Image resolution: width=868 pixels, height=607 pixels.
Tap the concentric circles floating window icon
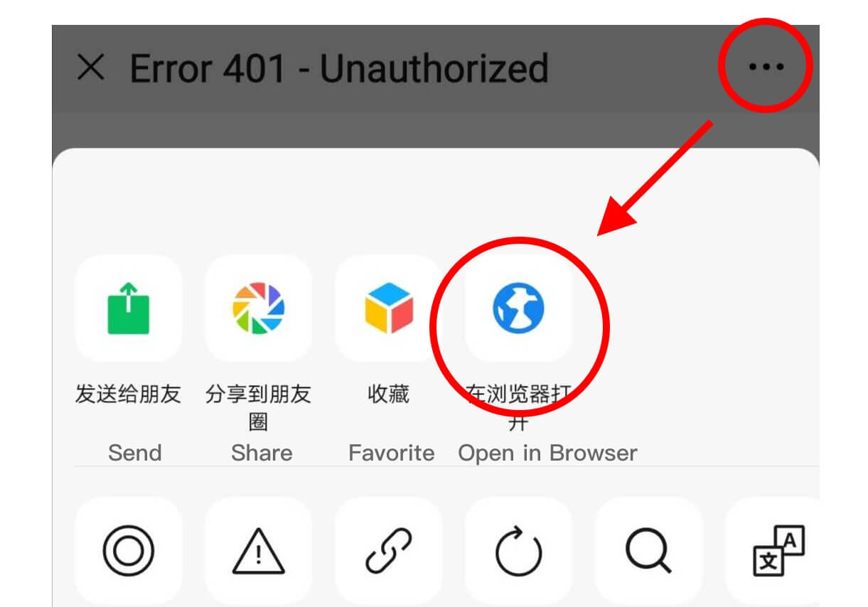pos(129,551)
